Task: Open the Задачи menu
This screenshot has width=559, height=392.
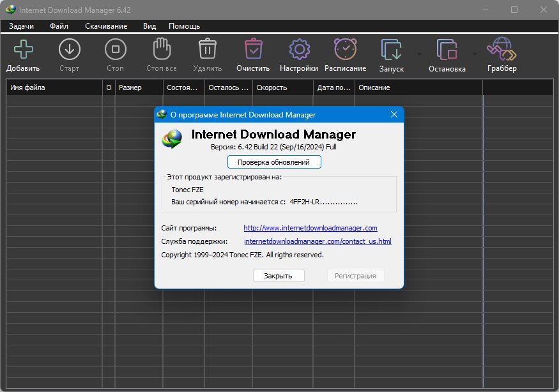Action: tap(21, 26)
